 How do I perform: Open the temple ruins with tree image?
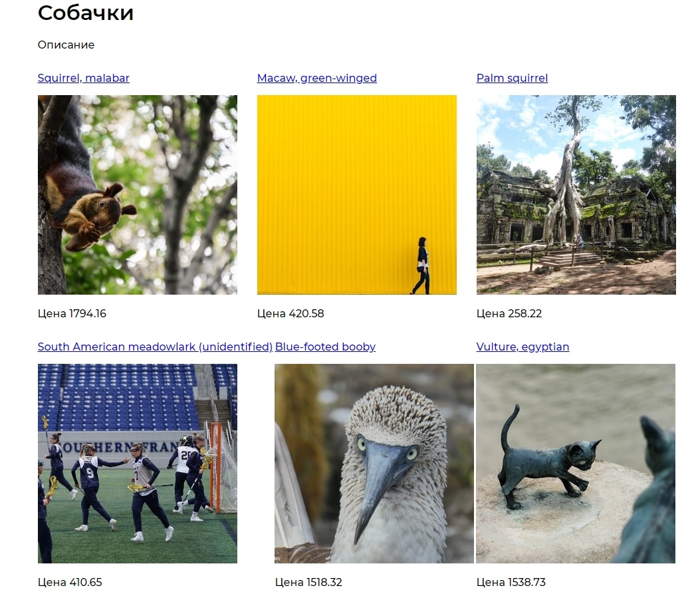[576, 195]
